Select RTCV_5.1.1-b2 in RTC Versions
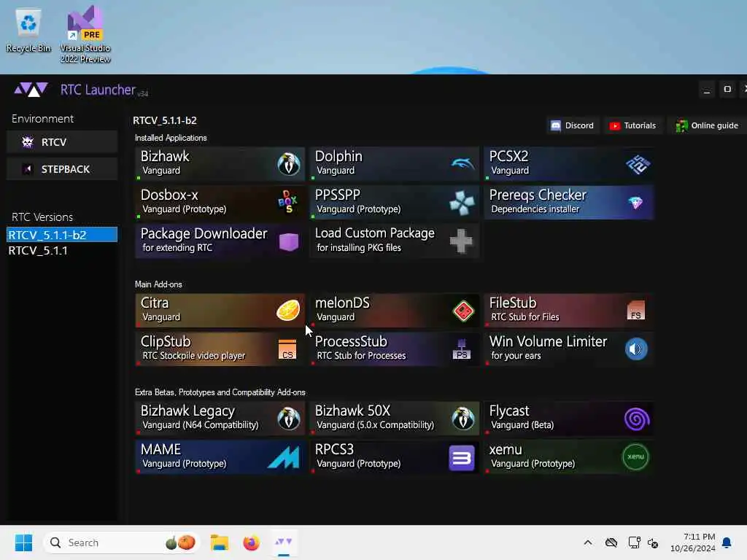 point(62,235)
